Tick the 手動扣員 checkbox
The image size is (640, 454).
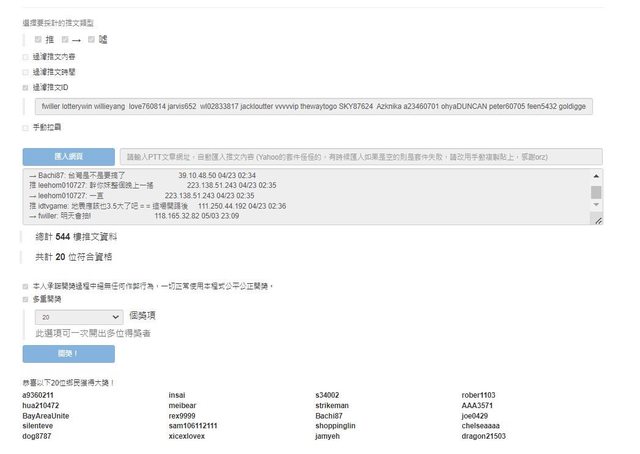coord(26,127)
